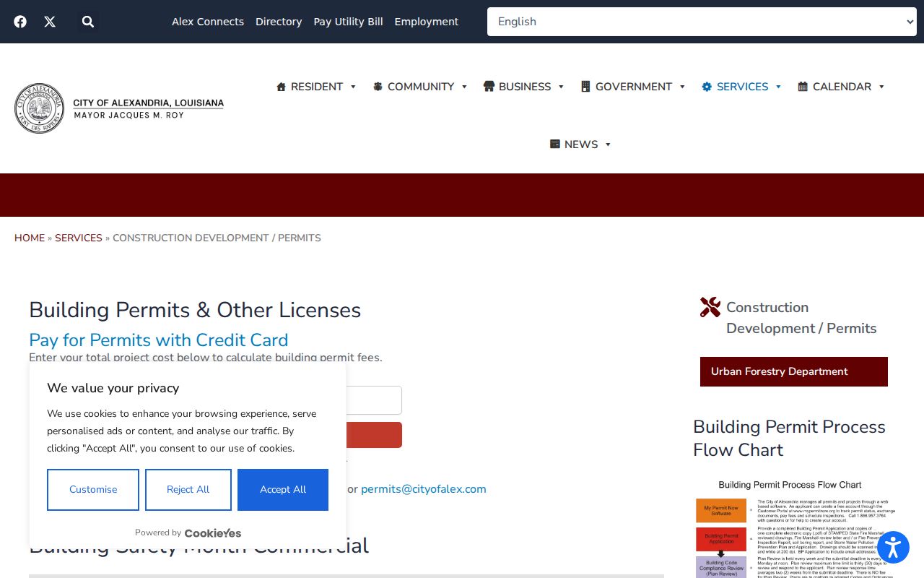The image size is (924, 578).
Task: Open the English language selector
Action: 702,22
